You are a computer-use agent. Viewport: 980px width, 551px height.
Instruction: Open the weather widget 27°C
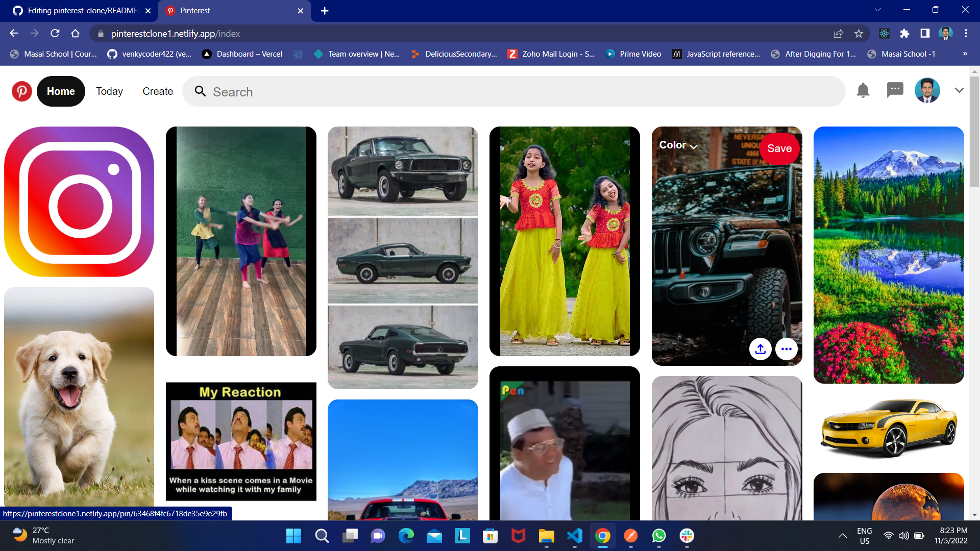tap(43, 536)
